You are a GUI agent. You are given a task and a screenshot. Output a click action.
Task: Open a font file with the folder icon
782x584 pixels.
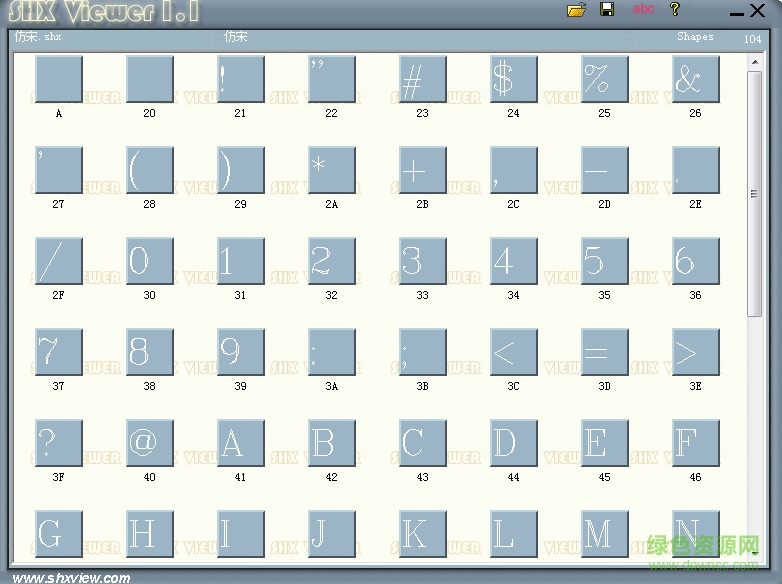576,10
